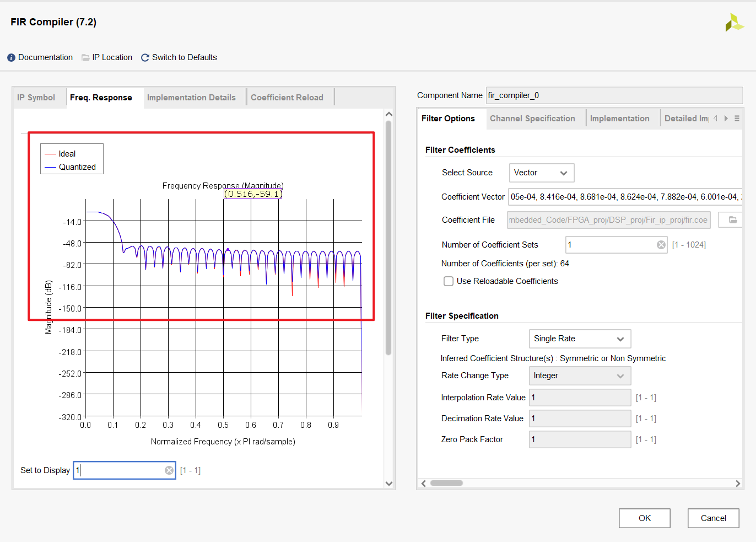The height and width of the screenshot is (542, 756).
Task: Click the Coefficient File path field
Action: (609, 220)
